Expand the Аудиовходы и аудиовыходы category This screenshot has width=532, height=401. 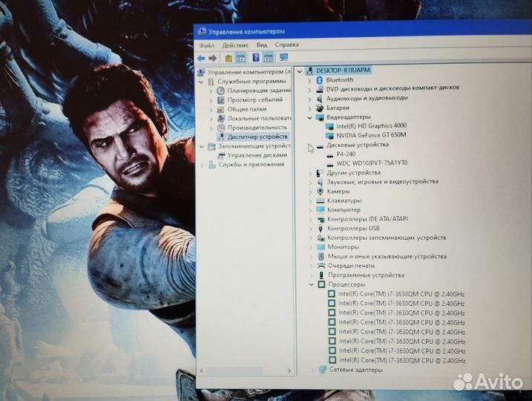pyautogui.click(x=309, y=100)
